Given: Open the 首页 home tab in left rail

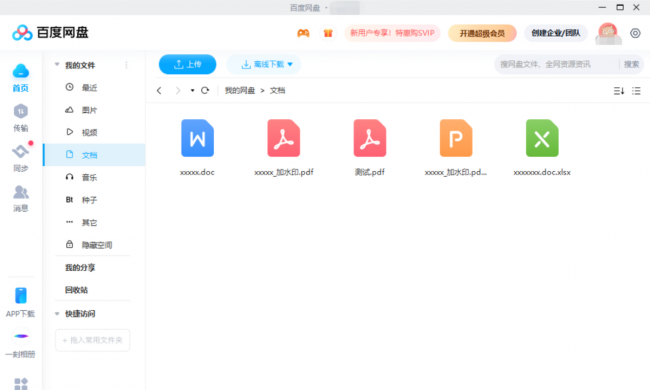Looking at the screenshot, I should click(x=20, y=78).
